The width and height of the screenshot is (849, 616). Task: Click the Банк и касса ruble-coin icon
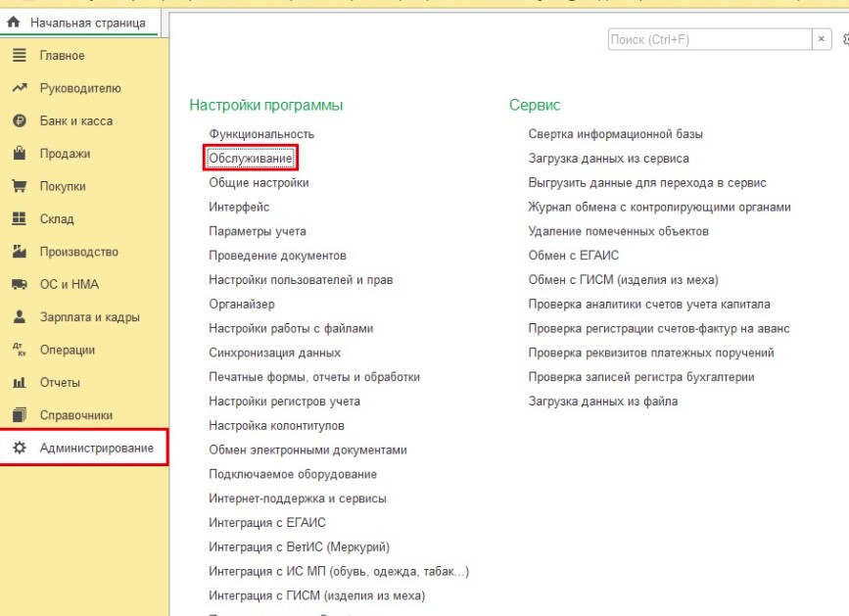20,120
